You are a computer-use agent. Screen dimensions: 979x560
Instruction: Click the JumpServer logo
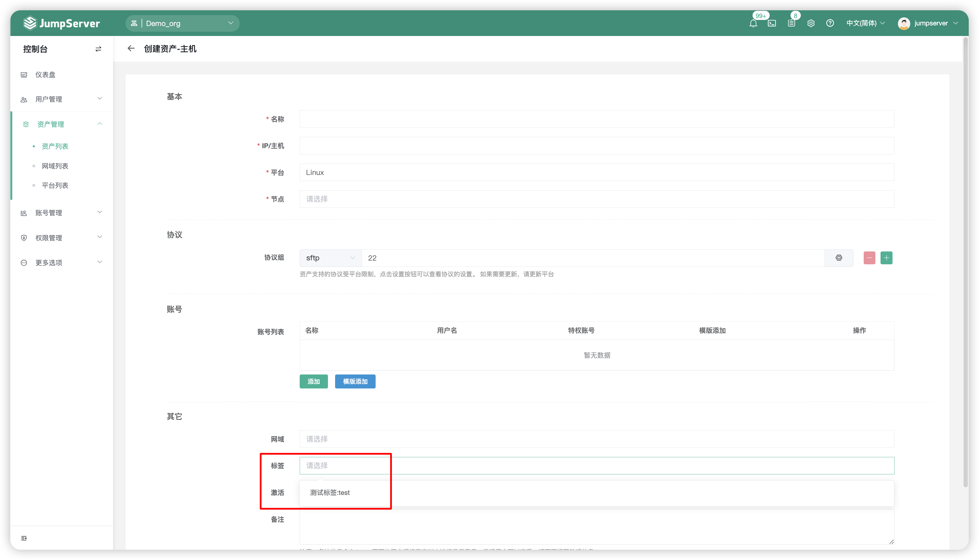(62, 23)
